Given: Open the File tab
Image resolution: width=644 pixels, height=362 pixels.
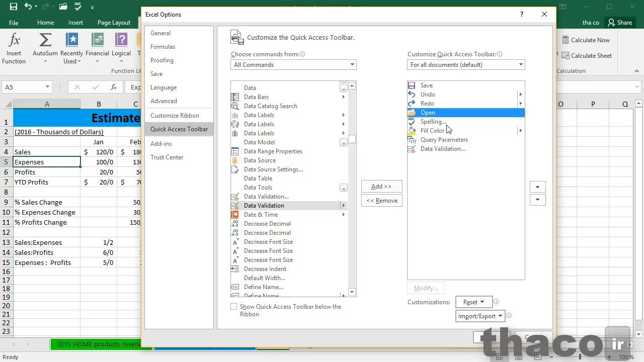Looking at the screenshot, I should [14, 23].
